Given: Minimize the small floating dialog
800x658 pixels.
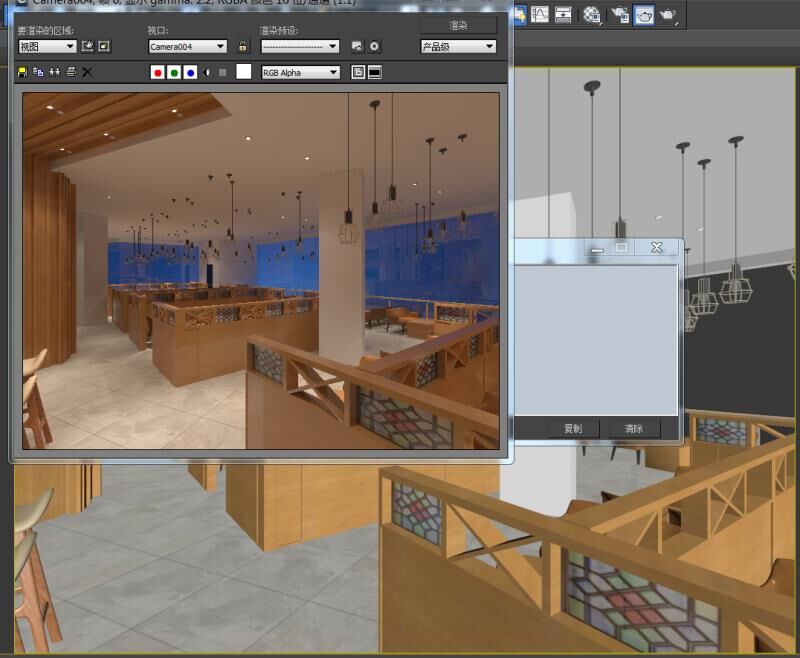Looking at the screenshot, I should 597,248.
